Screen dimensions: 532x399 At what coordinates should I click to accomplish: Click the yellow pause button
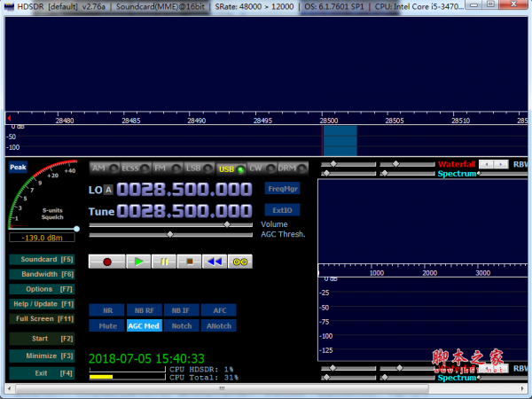pyautogui.click(x=164, y=262)
